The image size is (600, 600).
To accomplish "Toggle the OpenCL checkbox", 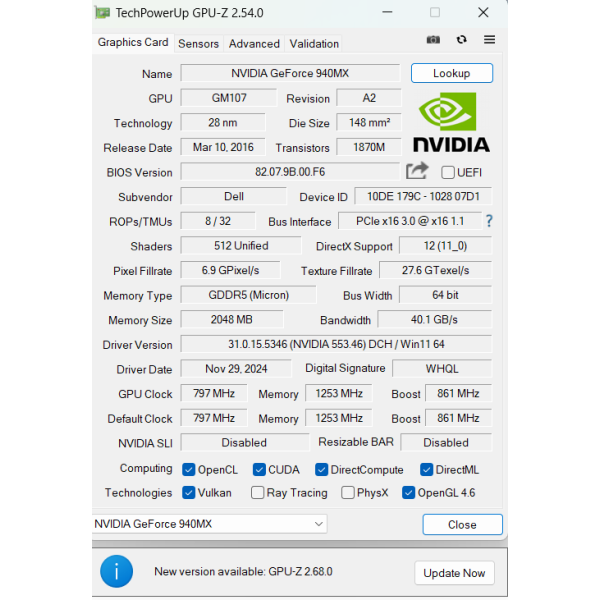I will 188,470.
